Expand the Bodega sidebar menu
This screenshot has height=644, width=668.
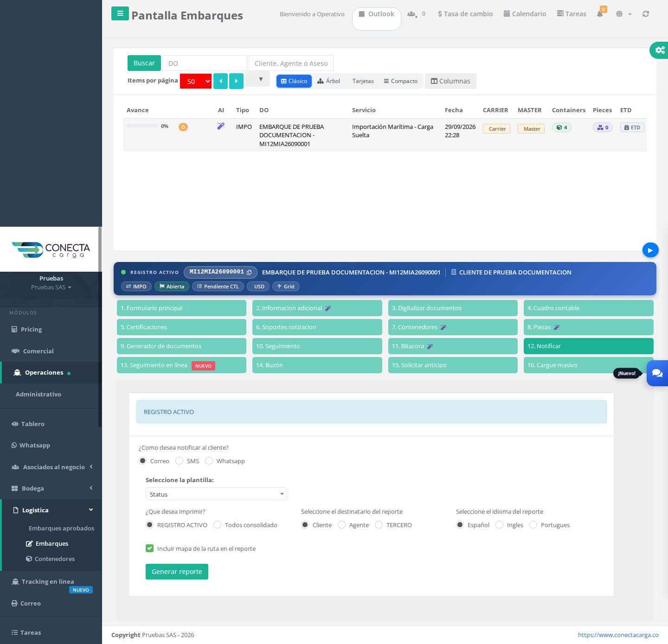coord(51,488)
